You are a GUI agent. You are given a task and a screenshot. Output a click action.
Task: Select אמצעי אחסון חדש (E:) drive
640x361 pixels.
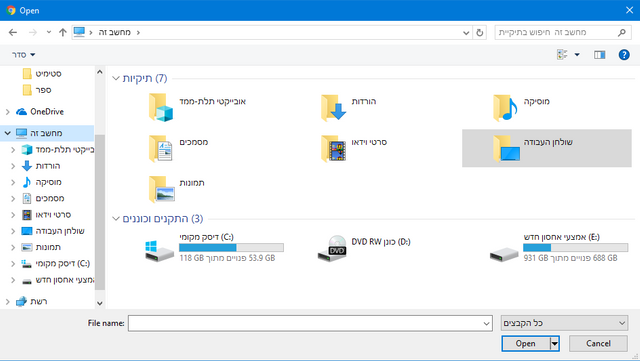[559, 248]
